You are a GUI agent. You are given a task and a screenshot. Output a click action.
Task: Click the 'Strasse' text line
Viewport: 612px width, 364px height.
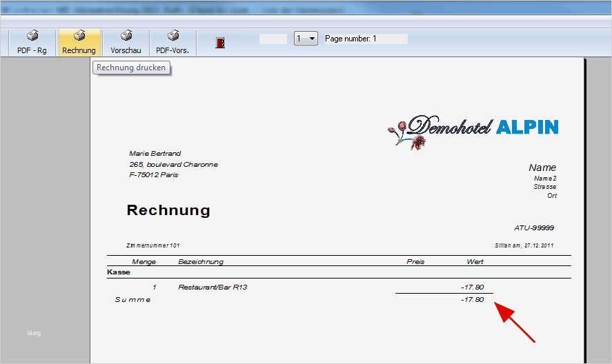pyautogui.click(x=545, y=187)
